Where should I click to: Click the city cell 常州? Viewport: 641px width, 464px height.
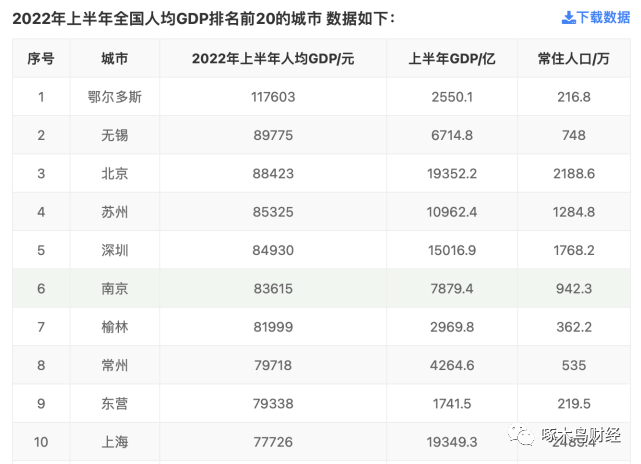(114, 365)
